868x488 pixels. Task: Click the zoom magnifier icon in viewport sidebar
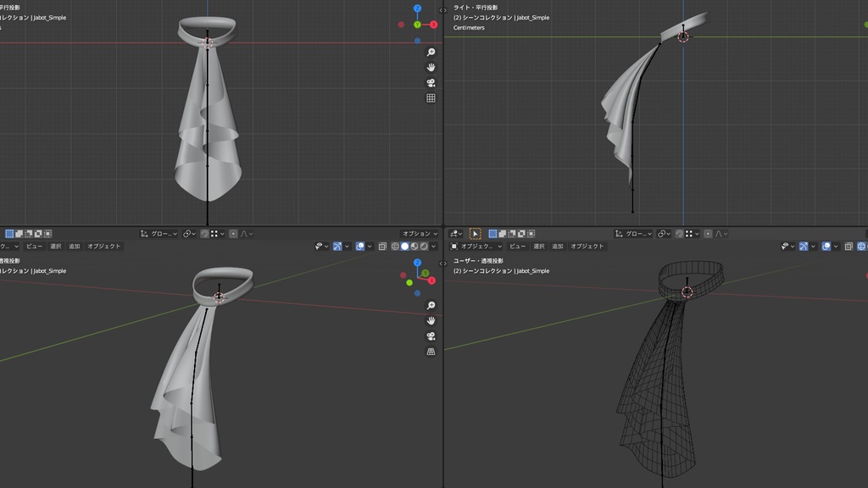(431, 53)
